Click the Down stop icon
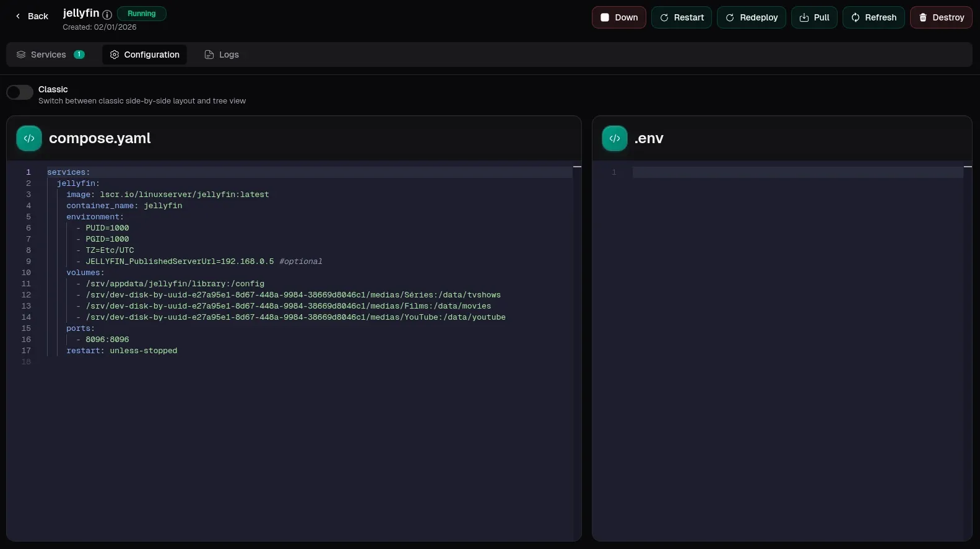Viewport: 980px width, 549px height. [x=605, y=17]
